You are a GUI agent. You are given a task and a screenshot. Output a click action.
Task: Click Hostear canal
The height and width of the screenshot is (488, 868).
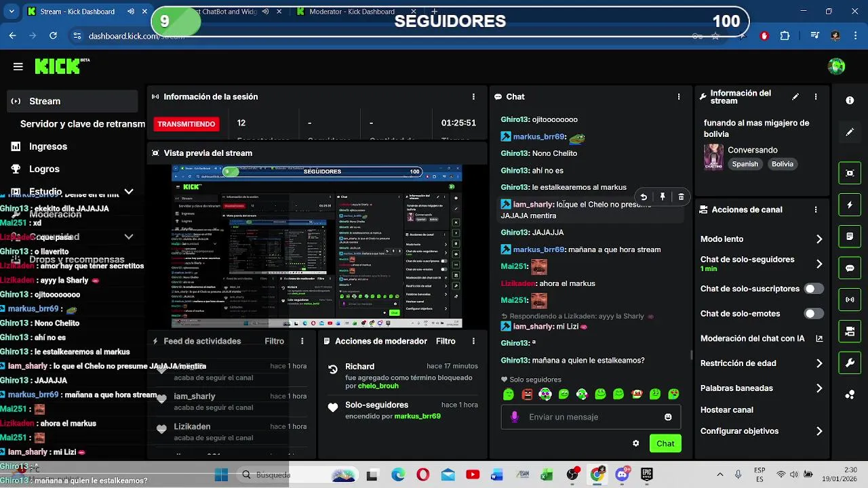(727, 410)
